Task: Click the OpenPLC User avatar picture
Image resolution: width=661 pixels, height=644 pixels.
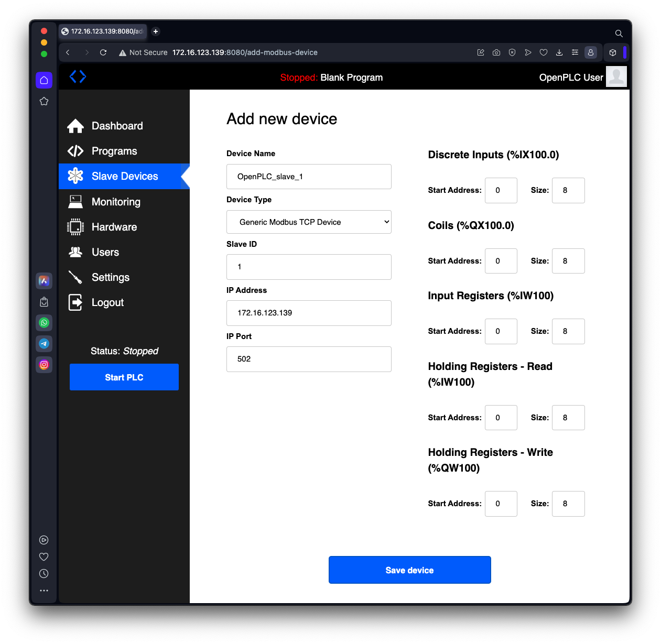Action: [x=616, y=77]
